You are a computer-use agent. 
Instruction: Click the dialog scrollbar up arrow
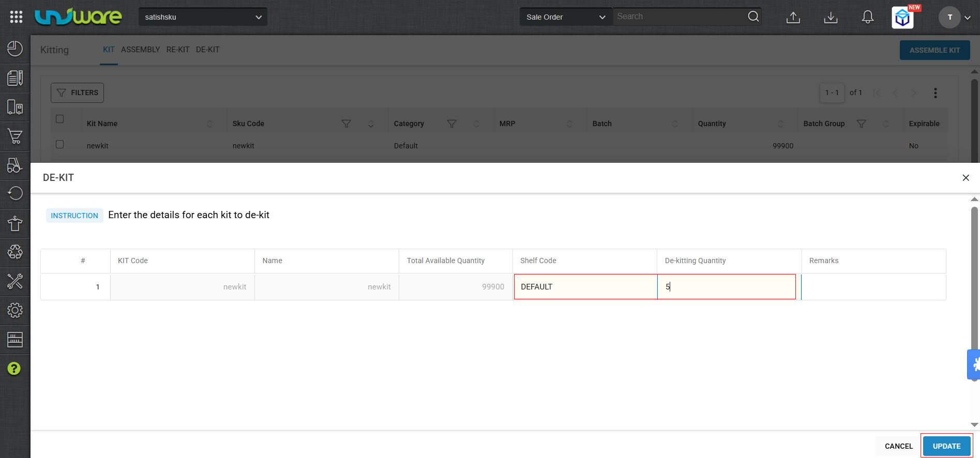click(x=974, y=200)
